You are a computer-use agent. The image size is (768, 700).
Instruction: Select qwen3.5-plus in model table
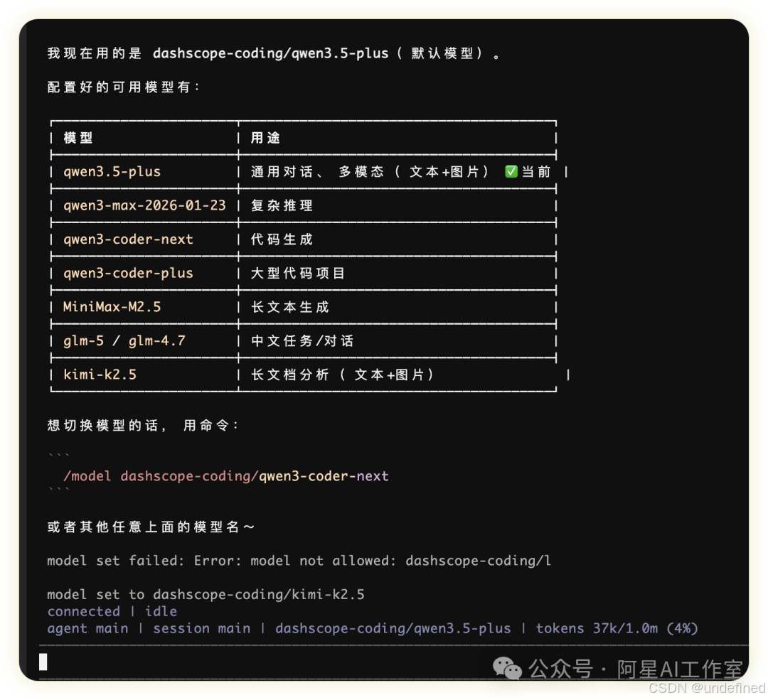tap(112, 172)
